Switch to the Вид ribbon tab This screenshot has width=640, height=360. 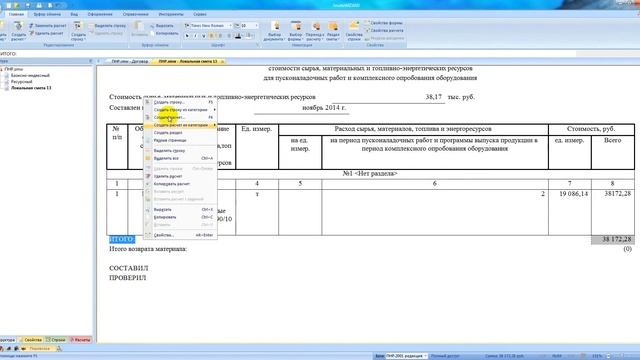(74, 14)
